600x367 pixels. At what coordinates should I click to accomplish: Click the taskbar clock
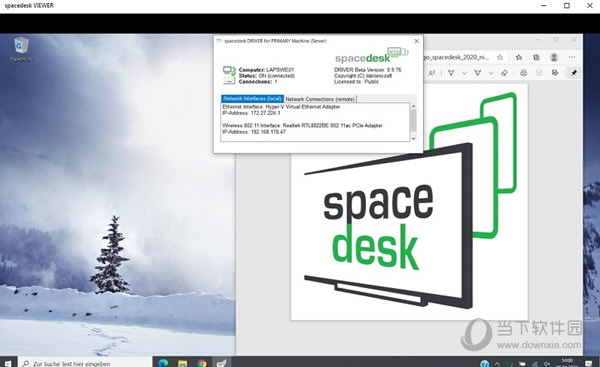coord(567,363)
